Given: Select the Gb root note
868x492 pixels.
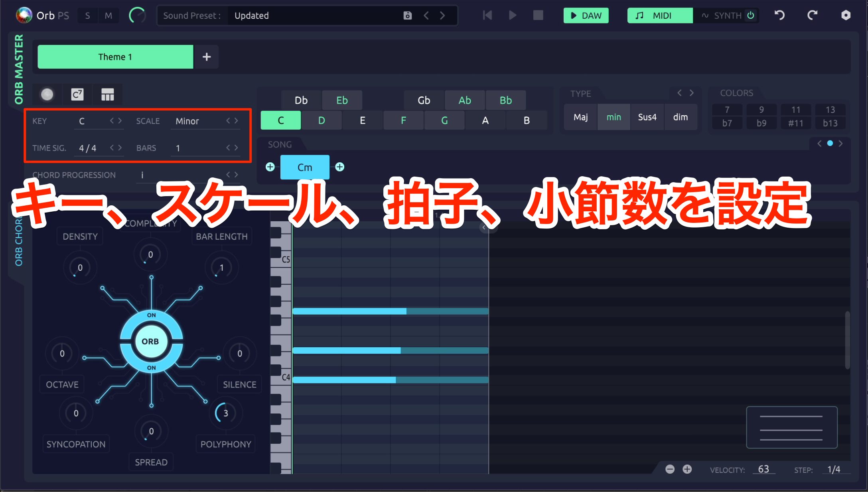Looking at the screenshot, I should coord(424,100).
